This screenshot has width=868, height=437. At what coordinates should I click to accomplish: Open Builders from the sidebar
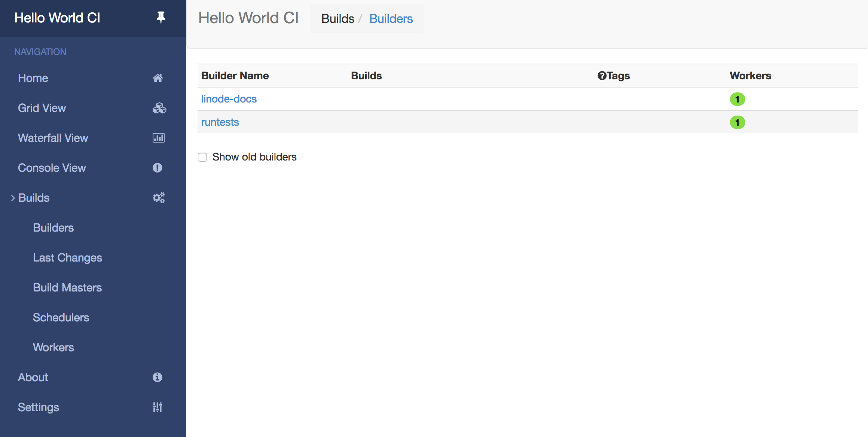tap(53, 227)
